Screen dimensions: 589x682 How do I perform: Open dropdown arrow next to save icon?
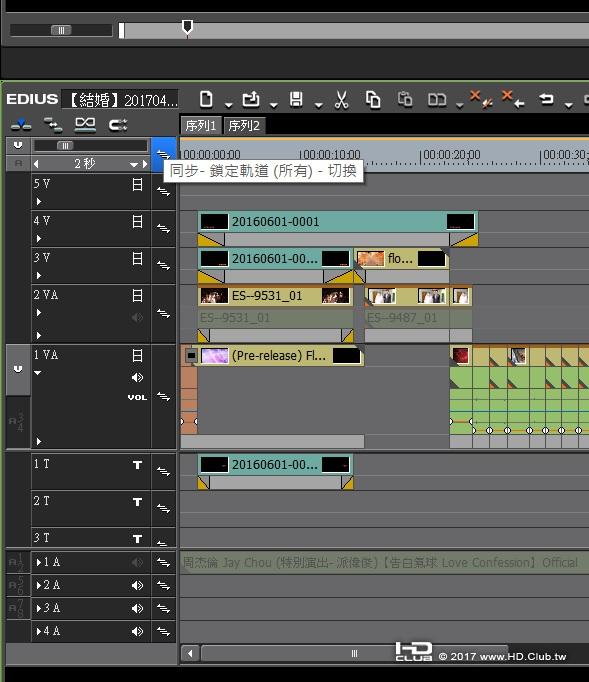319,105
